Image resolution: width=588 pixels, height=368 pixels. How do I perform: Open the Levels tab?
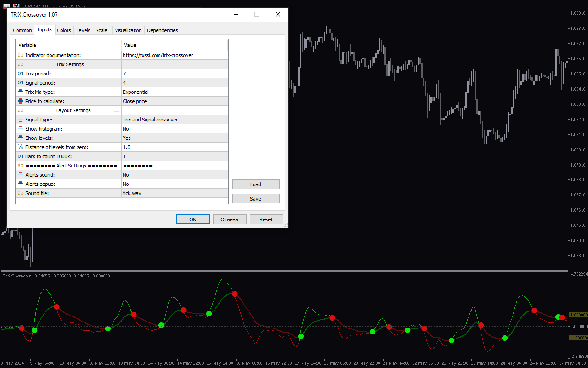[x=83, y=30]
